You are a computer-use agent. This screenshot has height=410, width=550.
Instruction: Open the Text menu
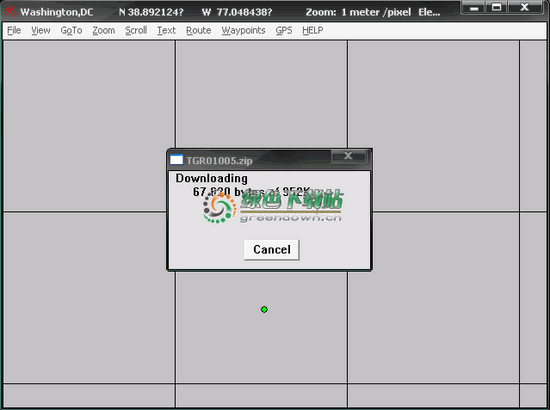pos(166,31)
